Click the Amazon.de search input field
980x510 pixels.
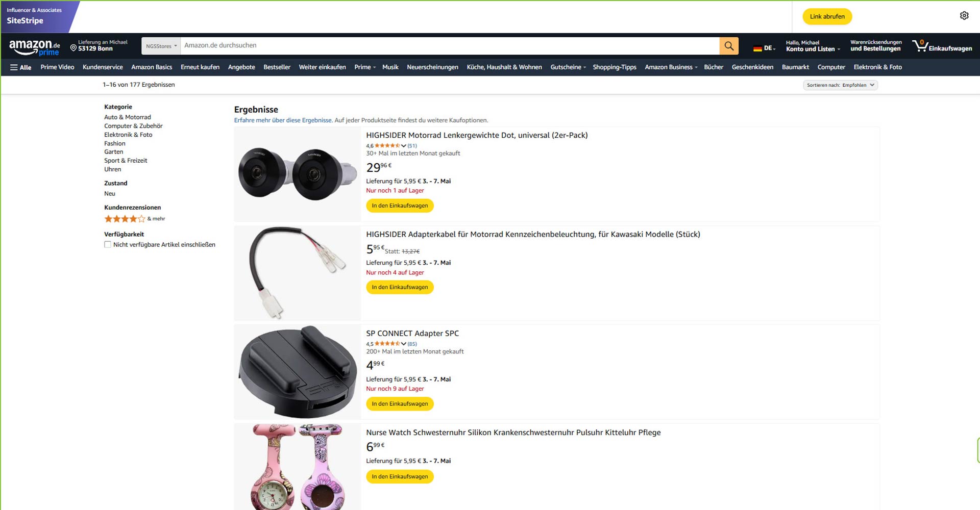(x=449, y=45)
